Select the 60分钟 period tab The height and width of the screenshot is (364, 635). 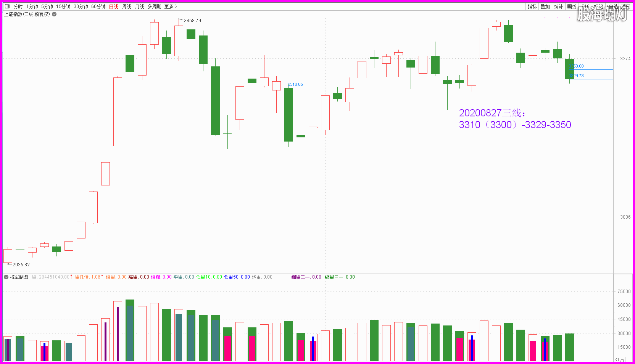98,6
